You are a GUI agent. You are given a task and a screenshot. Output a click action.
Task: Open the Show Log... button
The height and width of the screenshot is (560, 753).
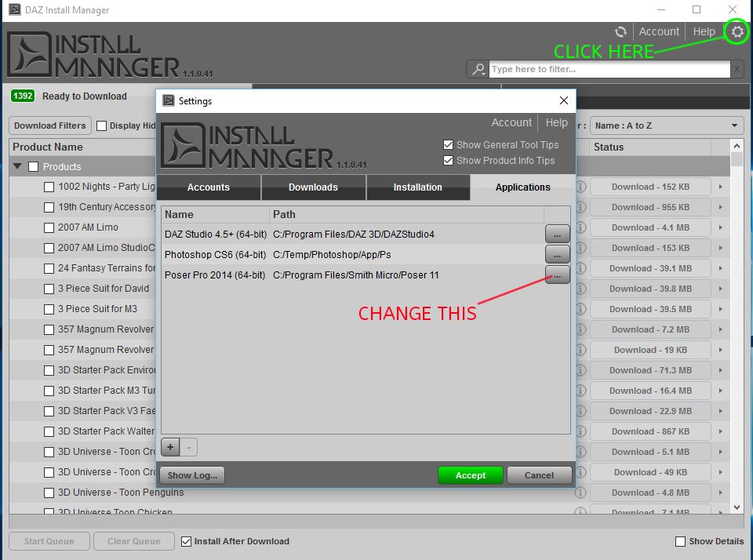click(192, 475)
